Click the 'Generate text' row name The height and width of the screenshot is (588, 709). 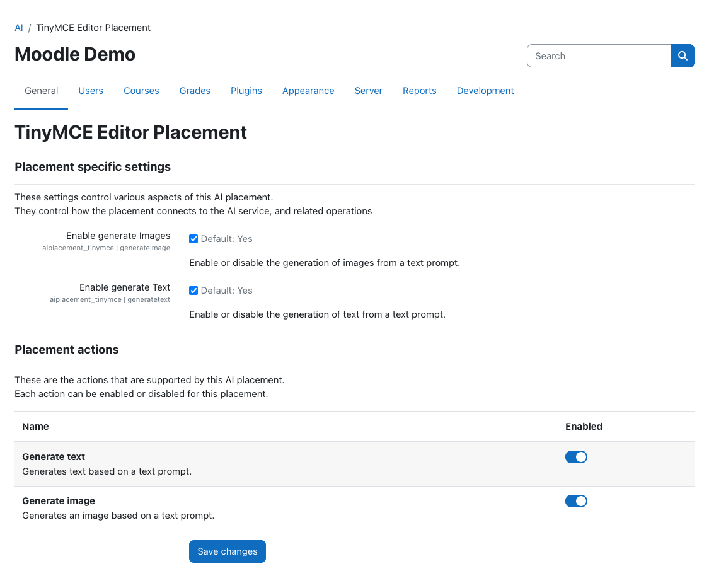tap(54, 457)
